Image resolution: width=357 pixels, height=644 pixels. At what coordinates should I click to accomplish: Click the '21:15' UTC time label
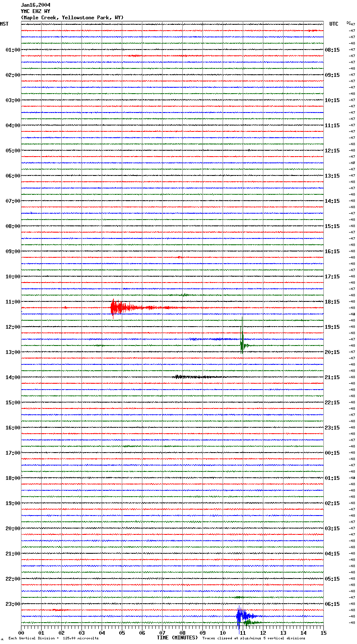(332, 377)
